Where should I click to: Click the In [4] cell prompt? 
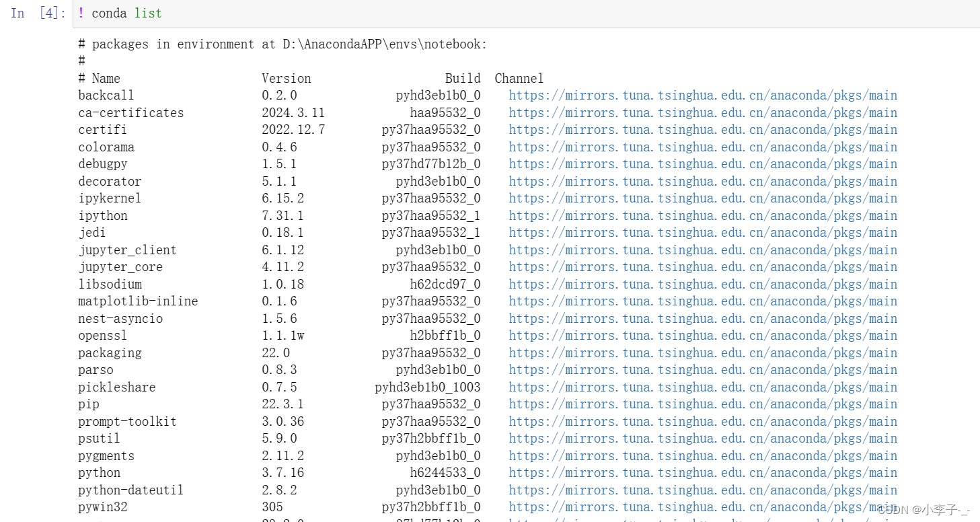(x=38, y=13)
